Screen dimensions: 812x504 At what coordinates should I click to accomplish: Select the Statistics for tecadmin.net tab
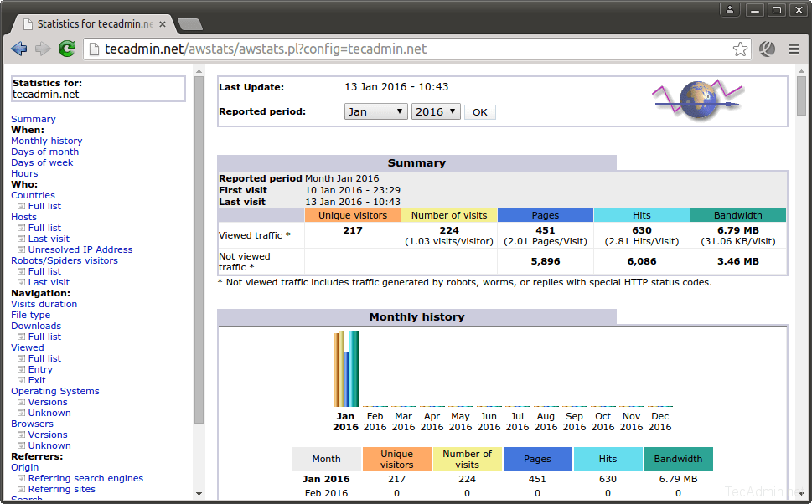(92, 24)
